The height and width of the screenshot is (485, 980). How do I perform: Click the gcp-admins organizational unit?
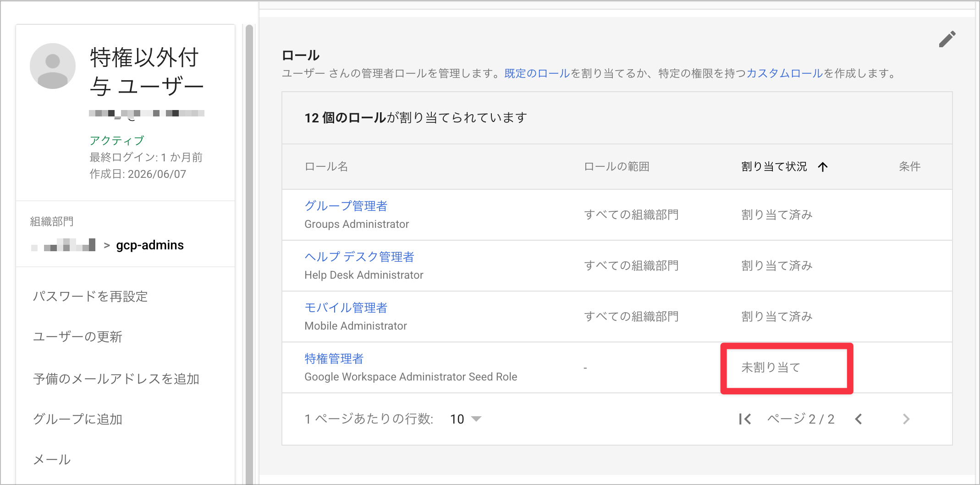pos(150,245)
